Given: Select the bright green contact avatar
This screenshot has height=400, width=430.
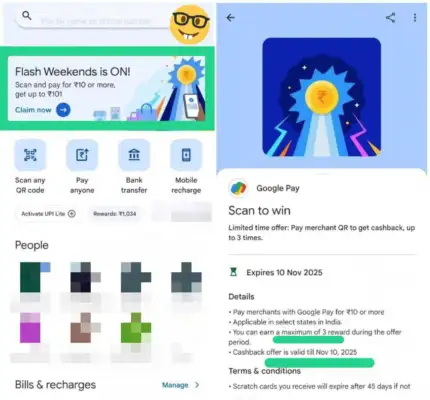Looking at the screenshot, I should click(x=136, y=328).
